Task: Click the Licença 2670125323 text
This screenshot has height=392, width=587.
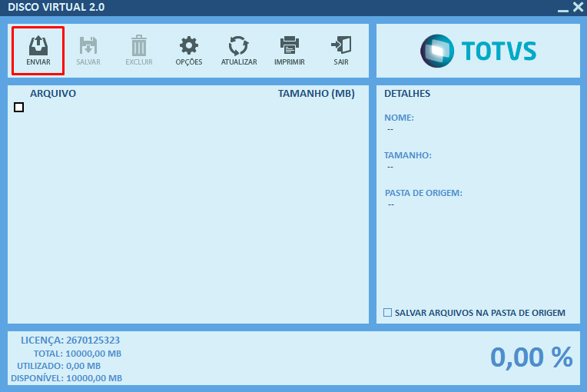Action: point(70,341)
